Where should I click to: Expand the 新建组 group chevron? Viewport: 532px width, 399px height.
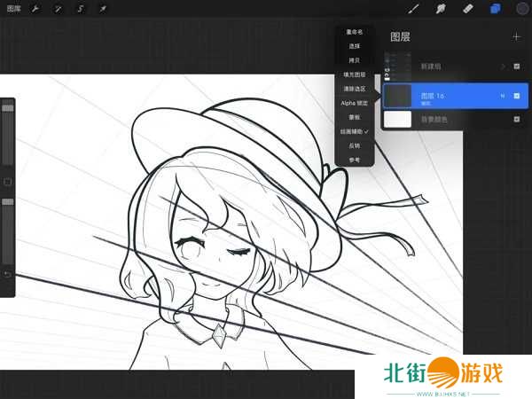(x=503, y=66)
